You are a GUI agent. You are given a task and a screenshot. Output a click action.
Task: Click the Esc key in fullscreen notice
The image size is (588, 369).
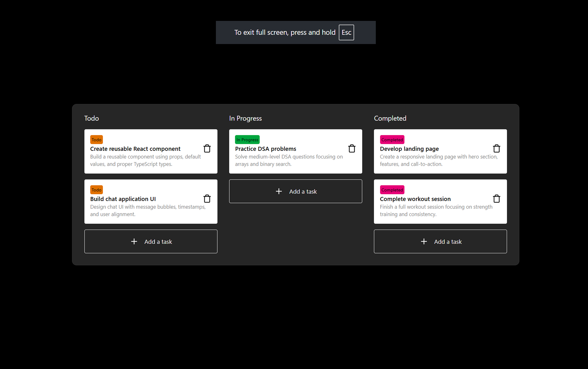(x=346, y=32)
